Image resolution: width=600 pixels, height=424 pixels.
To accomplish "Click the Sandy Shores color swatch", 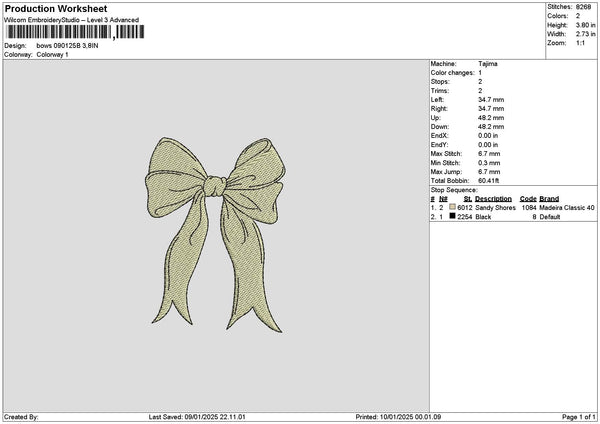I will point(453,207).
